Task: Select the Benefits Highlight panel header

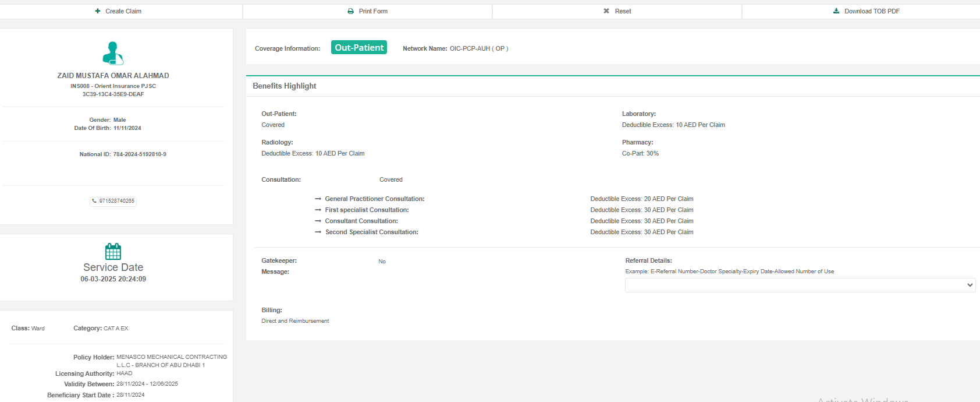Action: (x=285, y=86)
